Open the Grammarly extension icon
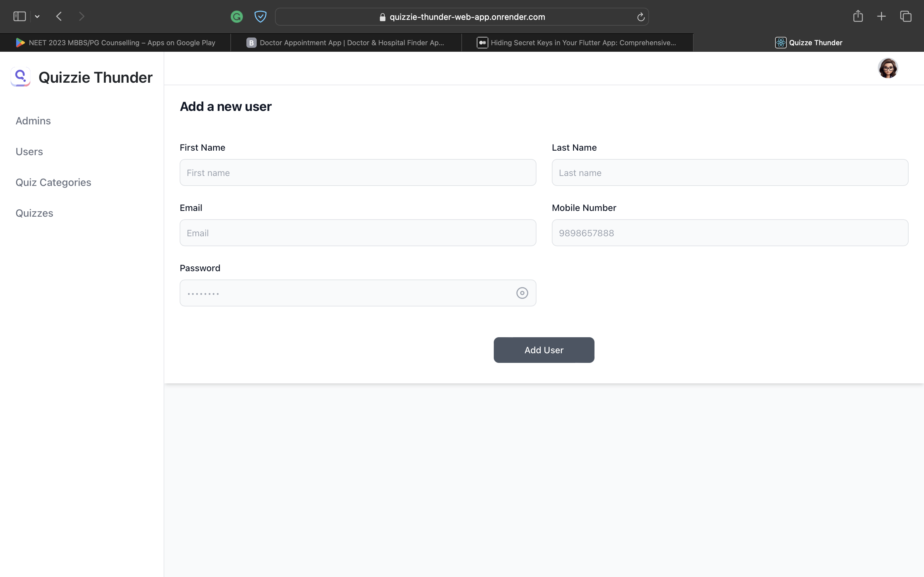The width and height of the screenshot is (924, 577). (x=236, y=16)
